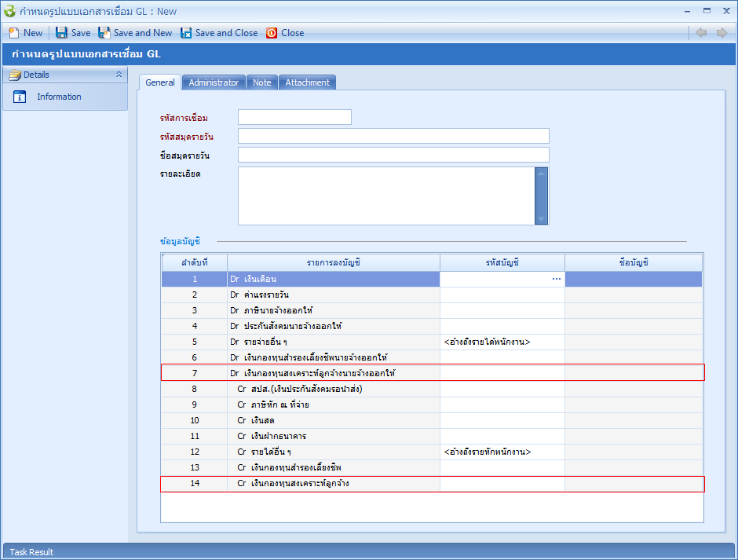The height and width of the screenshot is (560, 738).
Task: Open the Attachment tab
Action: tap(307, 82)
